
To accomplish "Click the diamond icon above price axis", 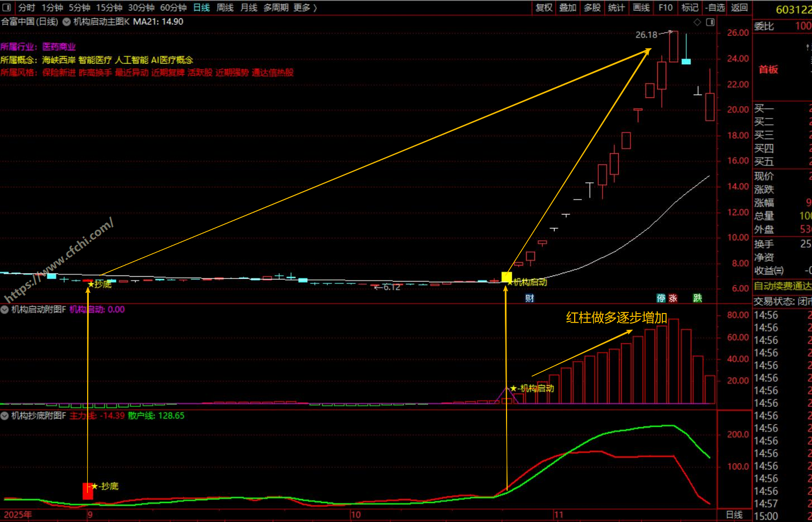I will coord(697,22).
